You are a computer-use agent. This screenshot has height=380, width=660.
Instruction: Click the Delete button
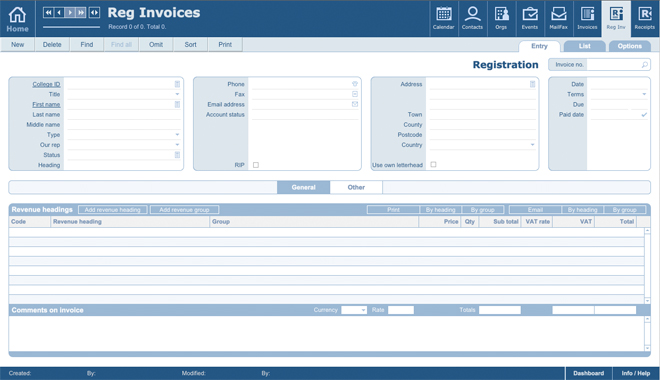(52, 45)
